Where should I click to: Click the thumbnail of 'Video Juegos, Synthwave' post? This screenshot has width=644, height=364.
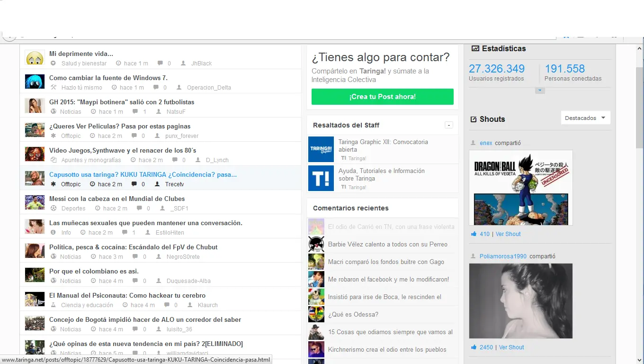[x=35, y=154]
